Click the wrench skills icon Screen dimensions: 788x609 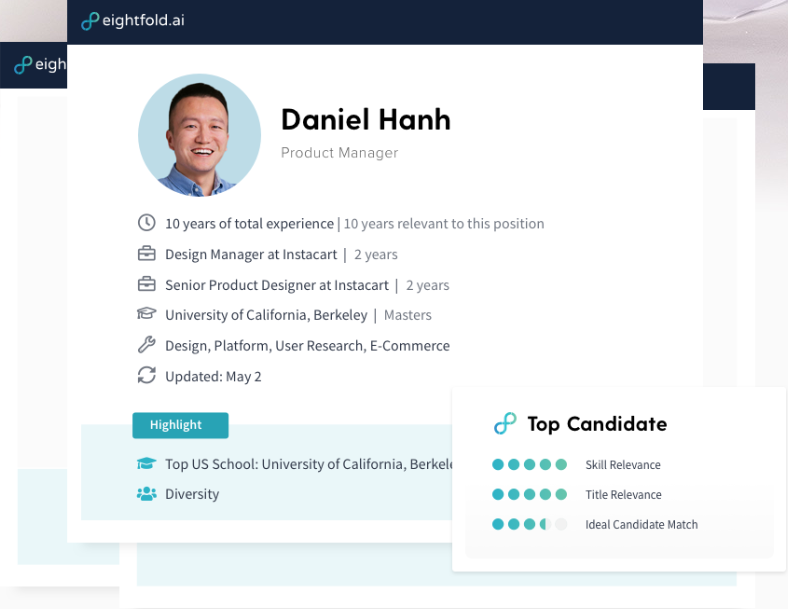pyautogui.click(x=147, y=345)
